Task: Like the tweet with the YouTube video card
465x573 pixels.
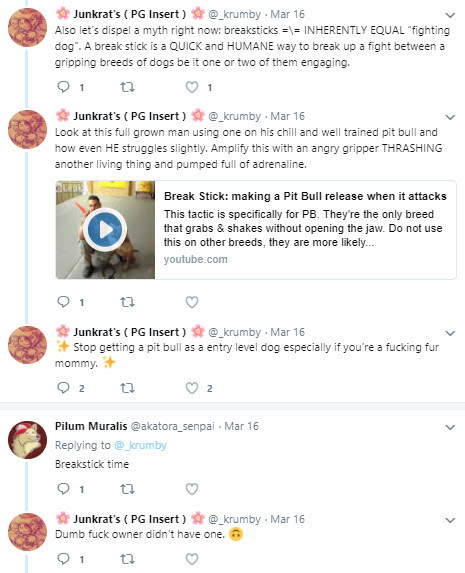Action: (x=192, y=302)
